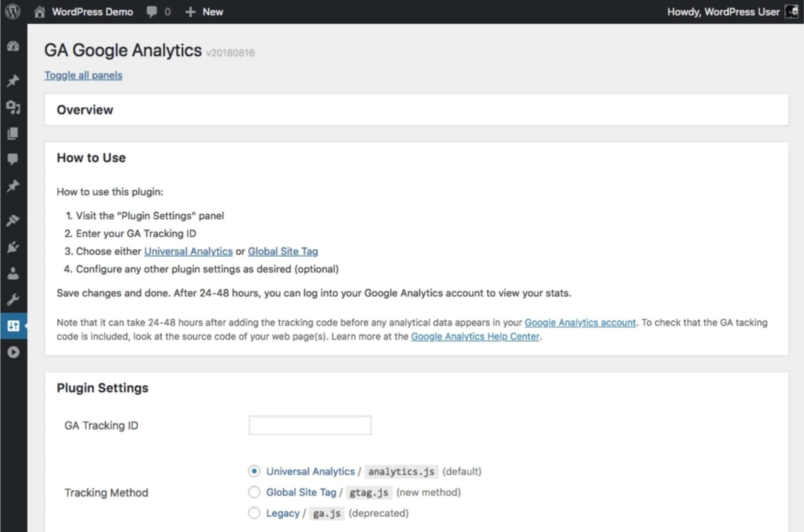Click step "Enter your GA Tracking ID"

136,233
